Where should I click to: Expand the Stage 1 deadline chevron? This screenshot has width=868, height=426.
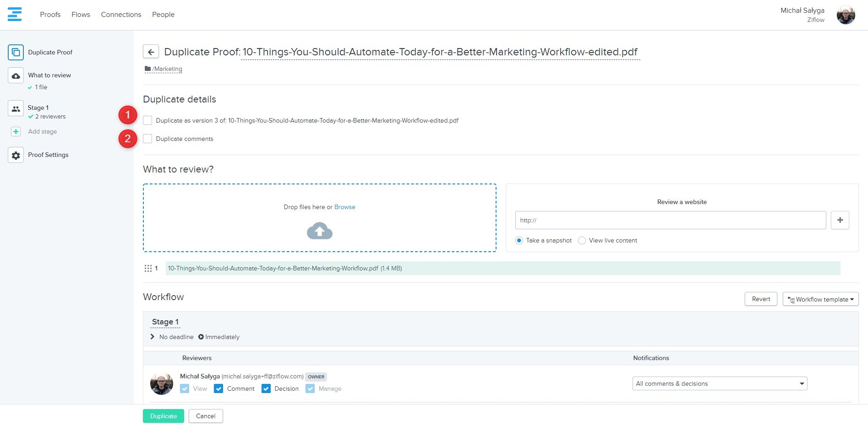click(x=153, y=337)
